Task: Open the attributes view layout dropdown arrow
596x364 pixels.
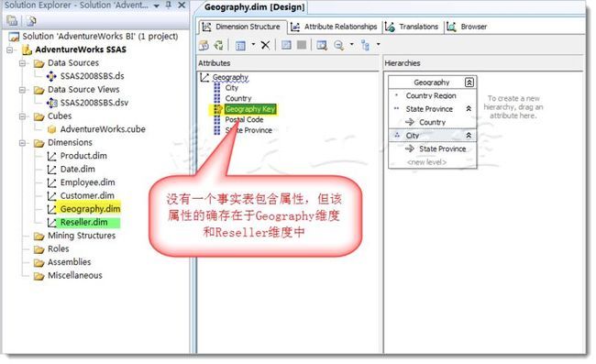Action: coord(253,45)
